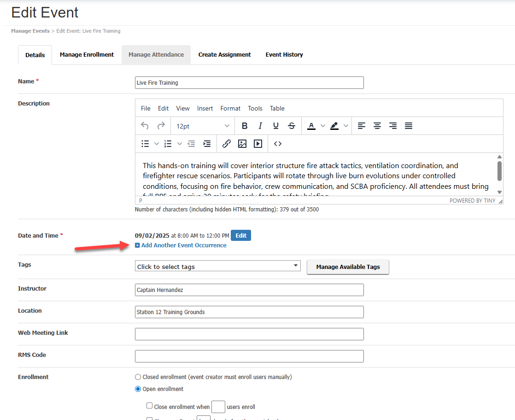Apply background highlight color
This screenshot has width=515, height=420.
[x=334, y=126]
